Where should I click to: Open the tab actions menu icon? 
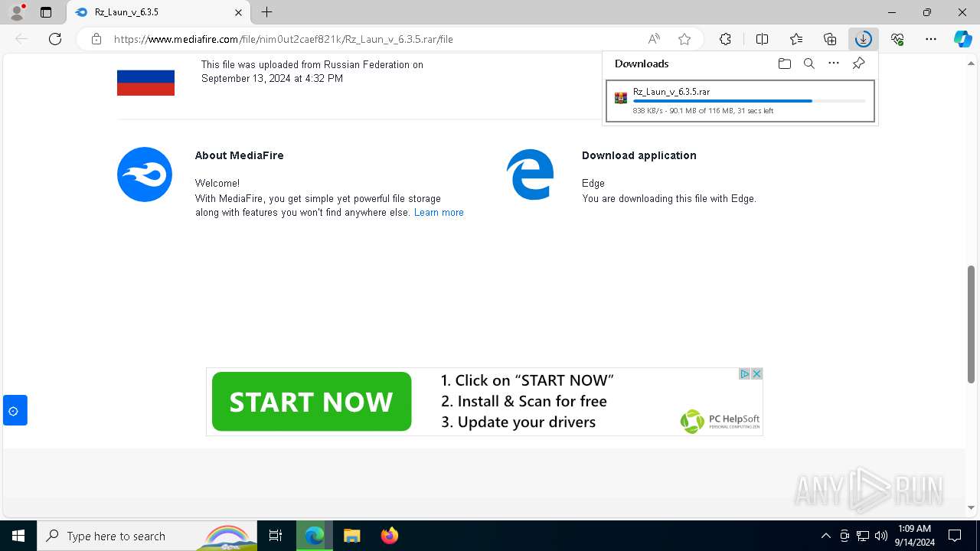[x=46, y=12]
